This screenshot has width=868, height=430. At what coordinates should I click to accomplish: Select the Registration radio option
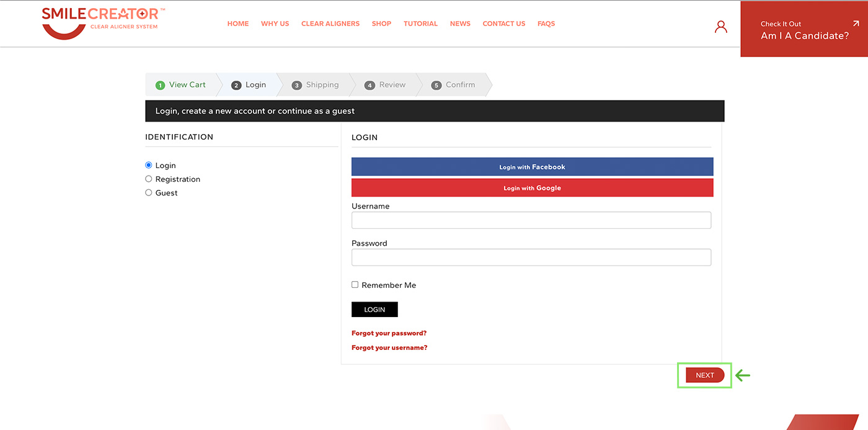(149, 179)
